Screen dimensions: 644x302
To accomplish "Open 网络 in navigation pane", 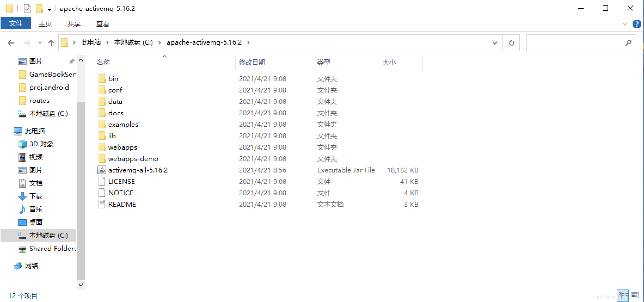I will tap(31, 266).
